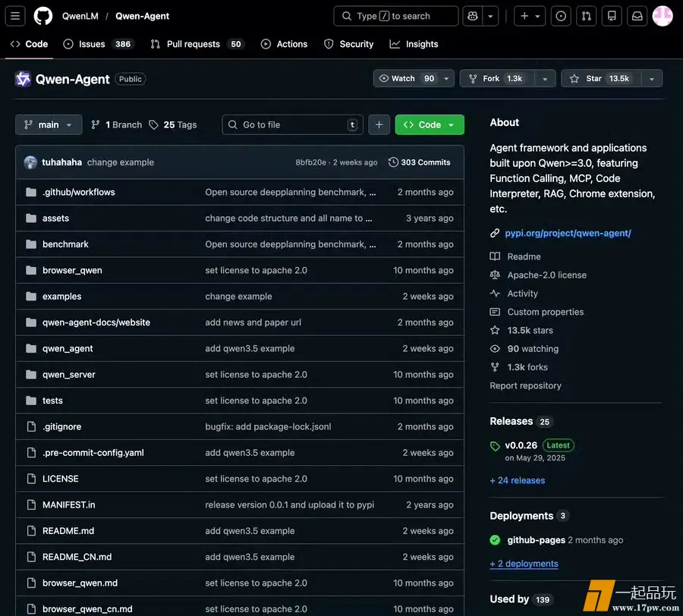
Task: Open the hamburger navigation menu
Action: (15, 16)
